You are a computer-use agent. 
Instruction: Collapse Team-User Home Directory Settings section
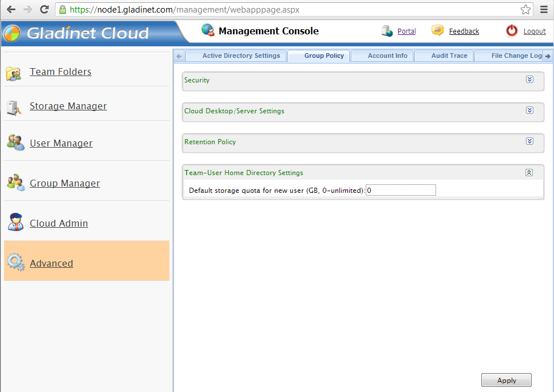(529, 172)
